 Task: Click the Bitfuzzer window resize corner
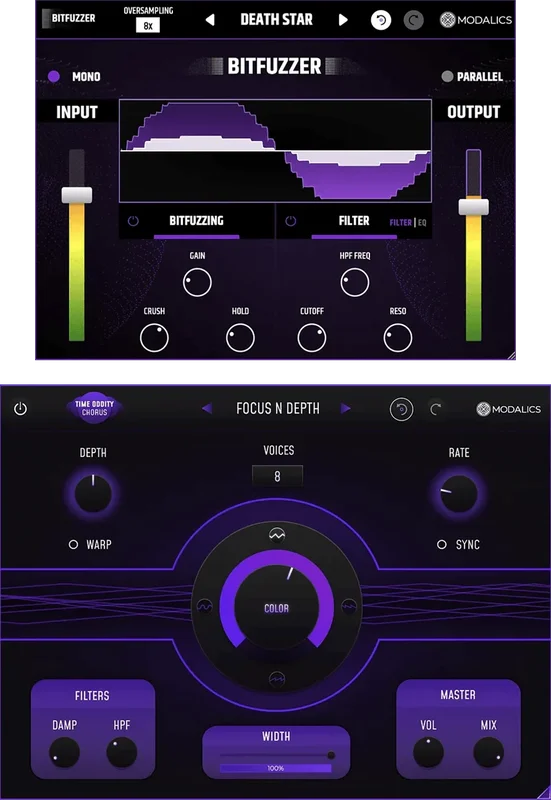(511, 355)
